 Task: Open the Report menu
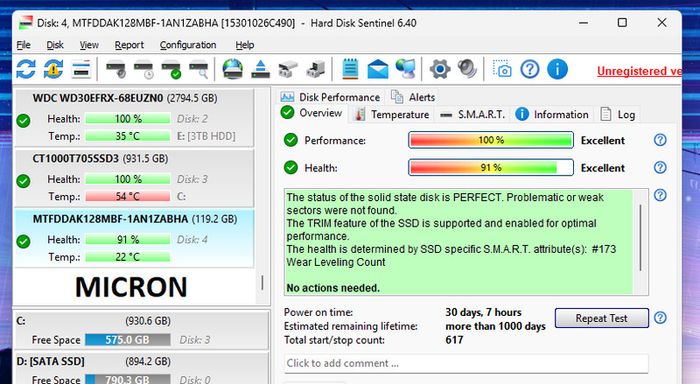(x=129, y=45)
